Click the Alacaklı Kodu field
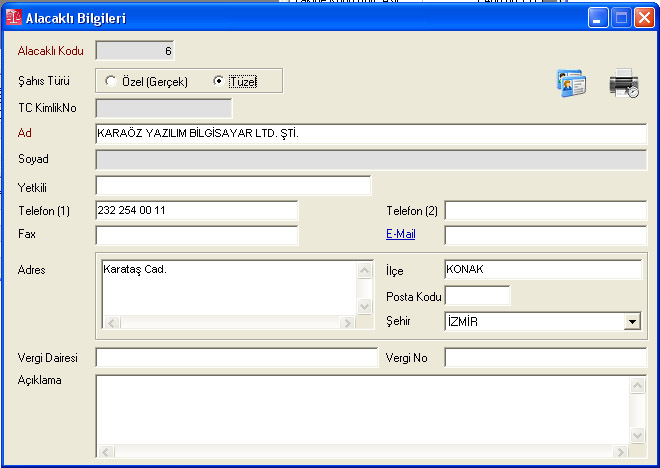660x468 pixels. click(135, 51)
